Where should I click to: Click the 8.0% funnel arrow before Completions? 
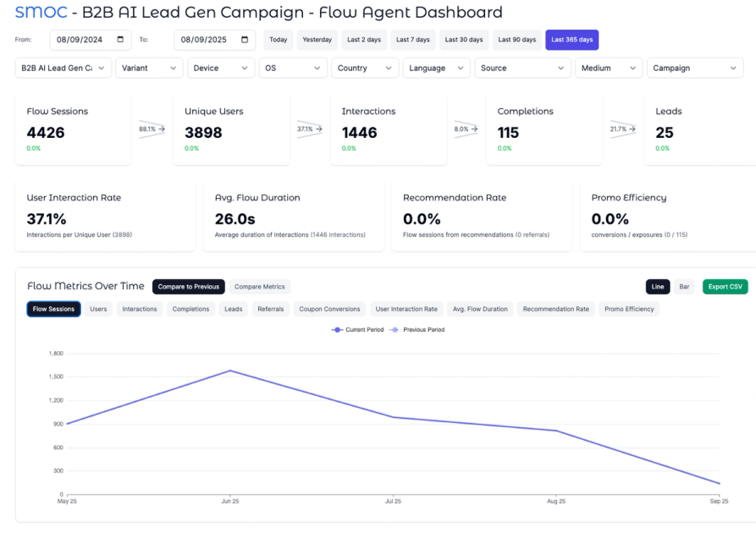(465, 129)
